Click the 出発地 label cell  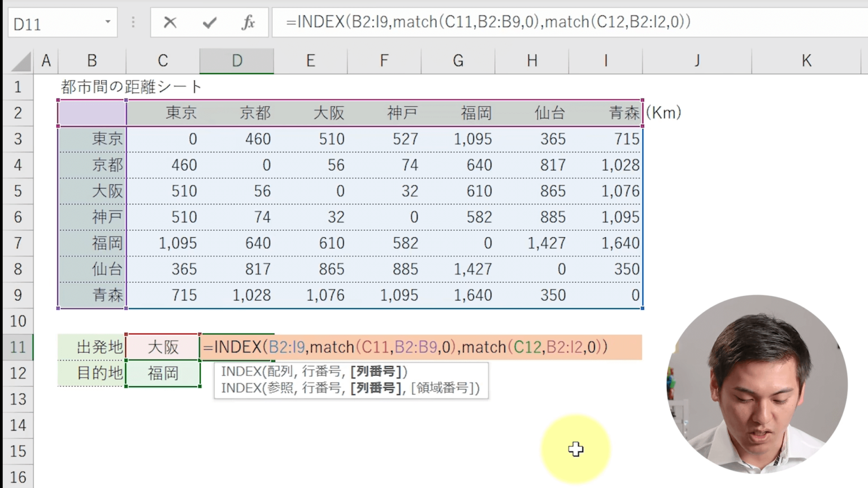coord(92,347)
